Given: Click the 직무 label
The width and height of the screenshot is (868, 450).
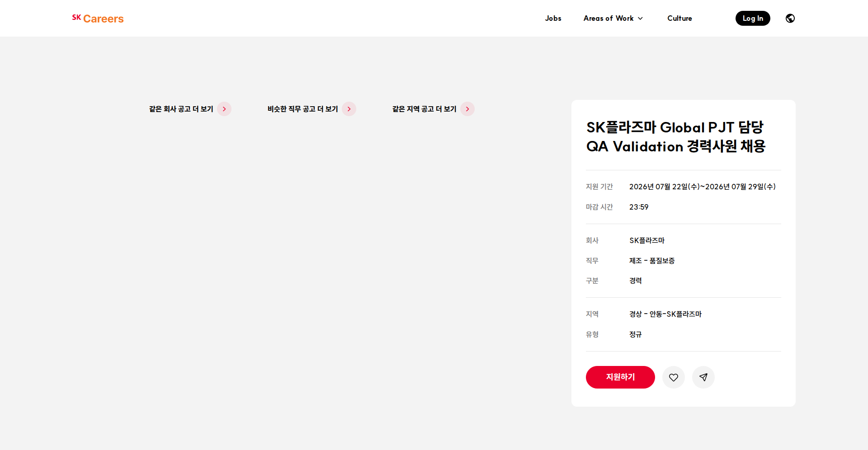Looking at the screenshot, I should point(592,261).
